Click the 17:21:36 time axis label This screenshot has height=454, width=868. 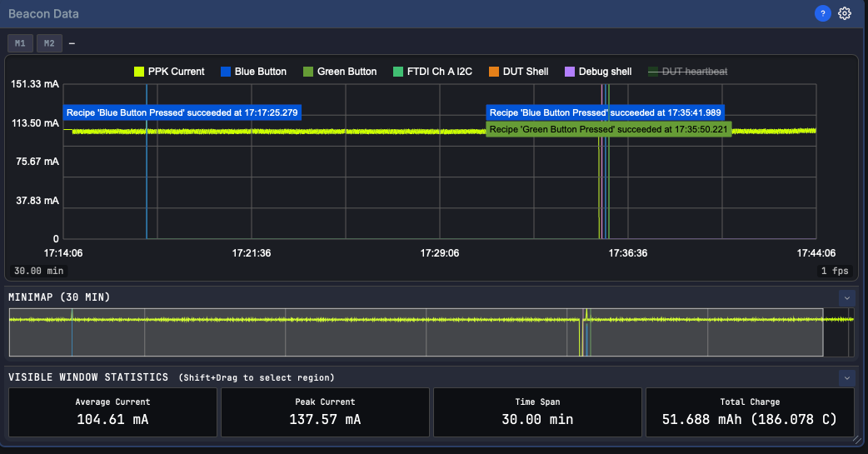point(252,253)
